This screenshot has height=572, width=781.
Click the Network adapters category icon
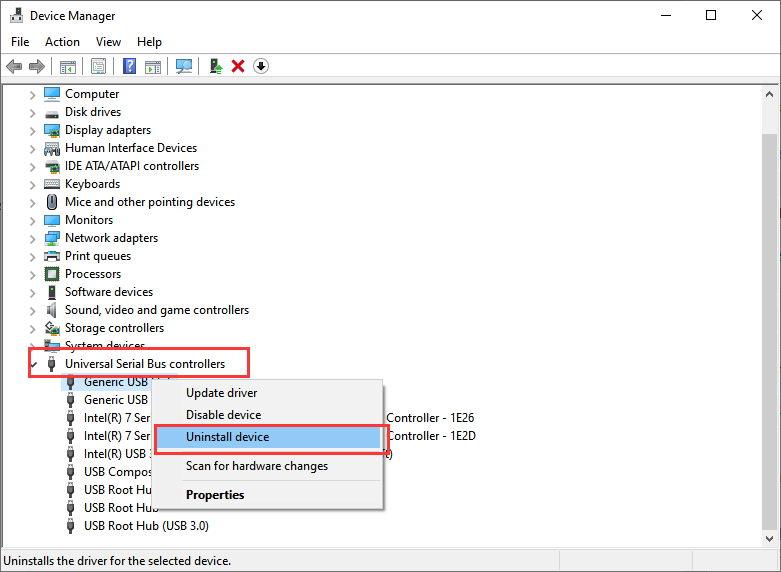coord(52,238)
